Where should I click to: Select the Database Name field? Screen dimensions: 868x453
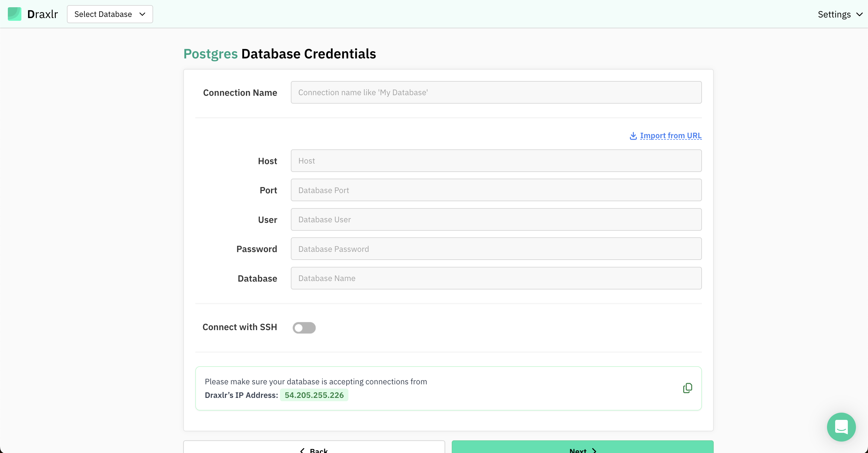496,278
